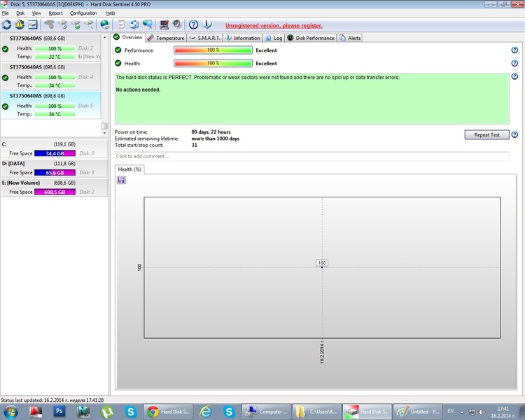
Task: Switch to the Disk Performance tab
Action: pos(311,38)
